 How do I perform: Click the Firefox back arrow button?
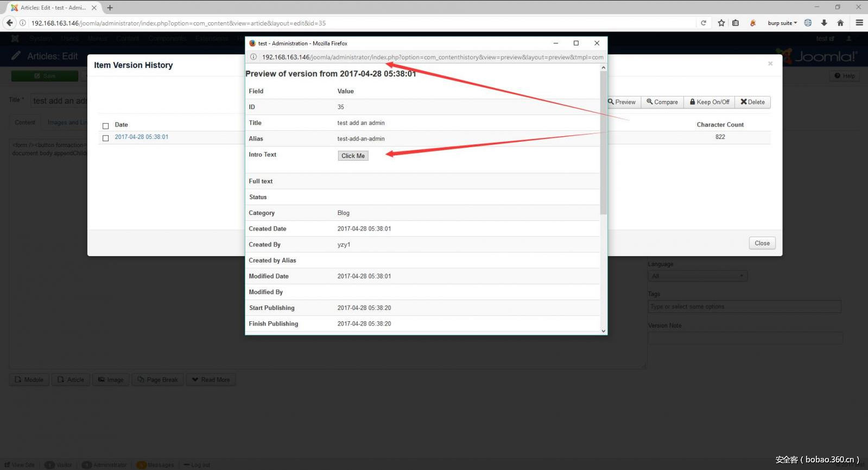pos(9,23)
